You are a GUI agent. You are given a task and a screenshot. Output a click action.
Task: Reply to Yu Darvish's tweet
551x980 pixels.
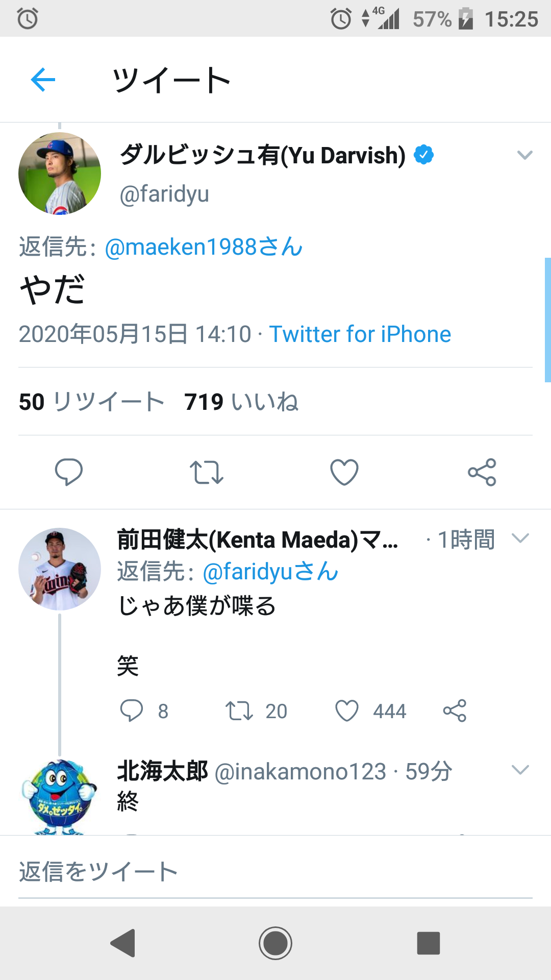(69, 472)
